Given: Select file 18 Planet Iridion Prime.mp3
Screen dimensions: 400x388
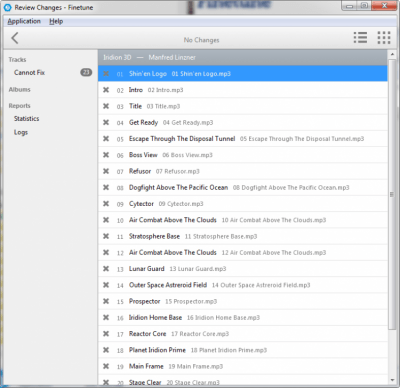Looking at the screenshot, I should [x=229, y=350].
